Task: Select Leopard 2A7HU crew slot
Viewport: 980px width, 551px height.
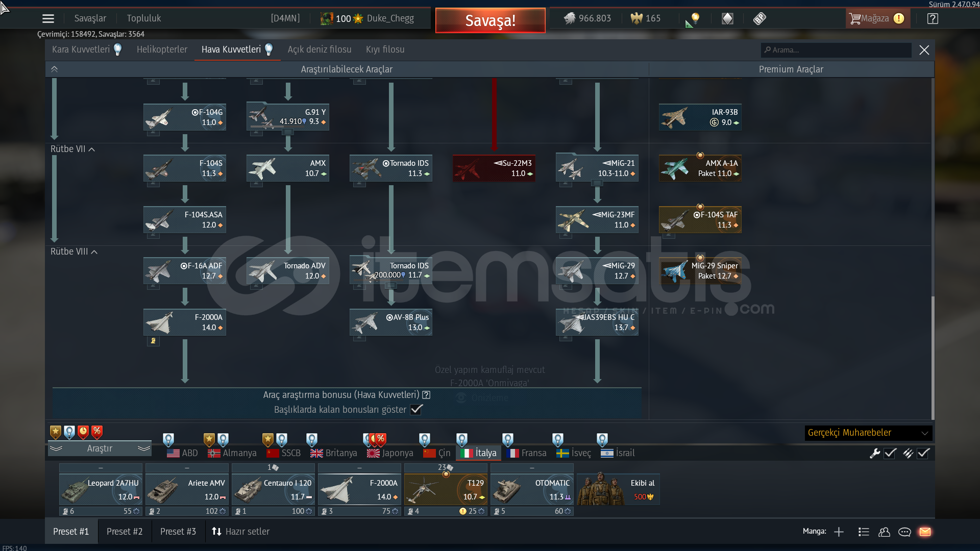Action: [101, 489]
